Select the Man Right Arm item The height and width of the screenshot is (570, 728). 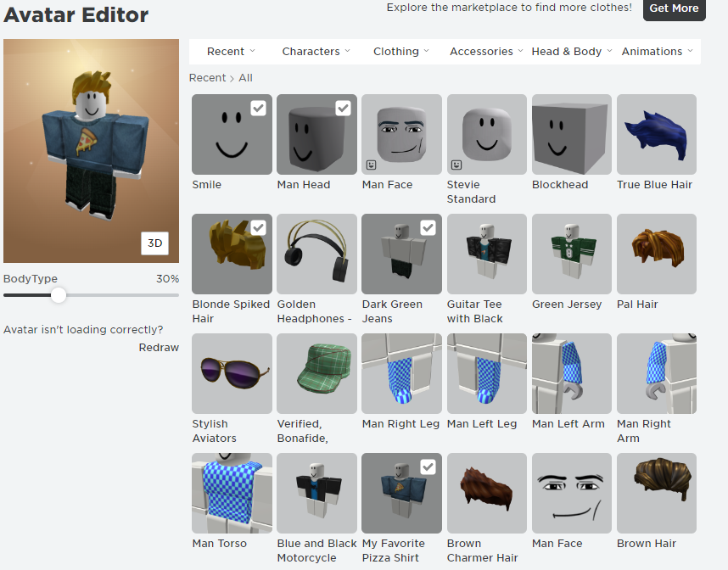pyautogui.click(x=657, y=374)
